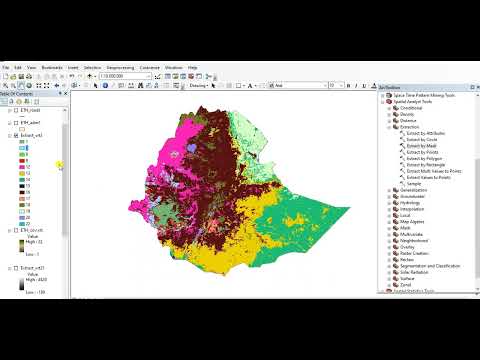Collapse the Spatial Analyst Tools toolbox
Screen dimensions: 480x360
coord(383,102)
